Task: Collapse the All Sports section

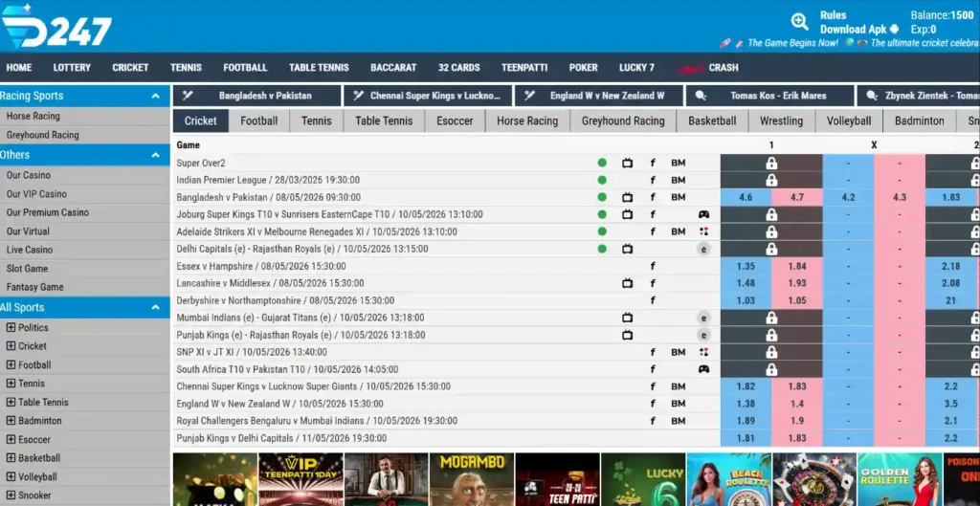Action: click(156, 307)
